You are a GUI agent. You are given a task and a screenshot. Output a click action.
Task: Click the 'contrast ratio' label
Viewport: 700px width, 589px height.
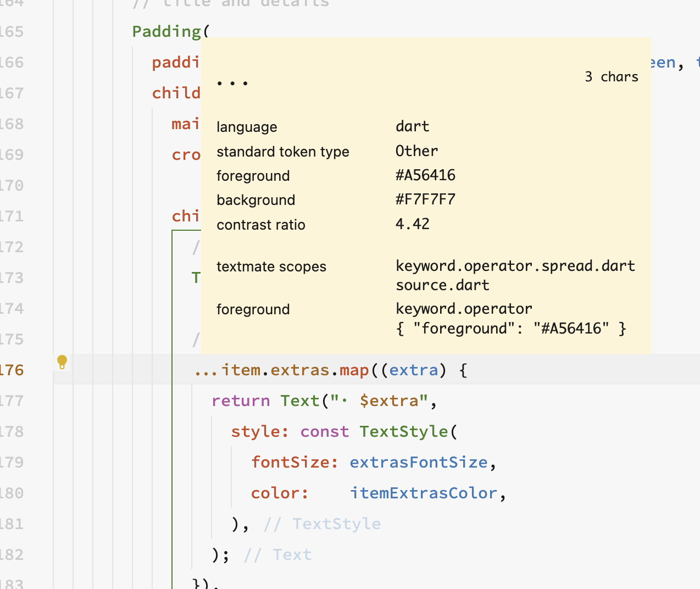click(261, 225)
